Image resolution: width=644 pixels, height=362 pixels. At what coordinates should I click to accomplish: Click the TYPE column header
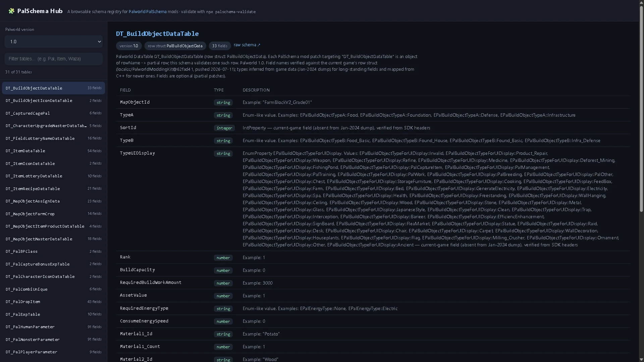(x=219, y=90)
